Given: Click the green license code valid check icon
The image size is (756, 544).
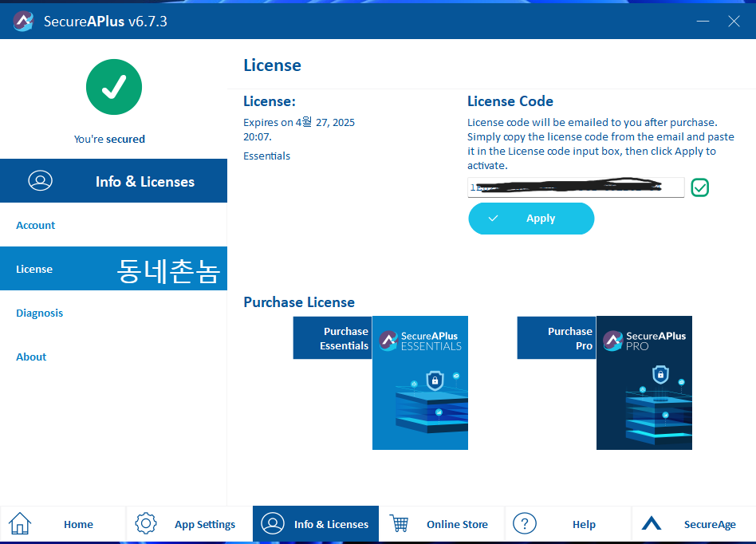Looking at the screenshot, I should 699,187.
